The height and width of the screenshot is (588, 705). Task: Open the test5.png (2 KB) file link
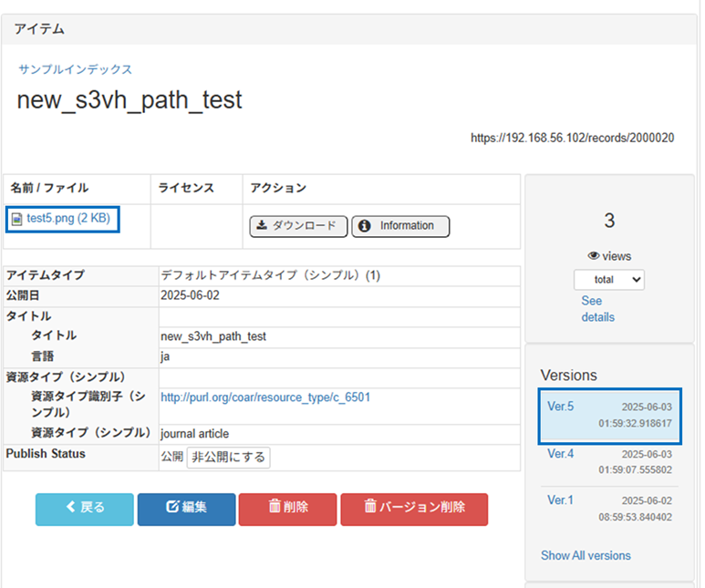(x=70, y=219)
